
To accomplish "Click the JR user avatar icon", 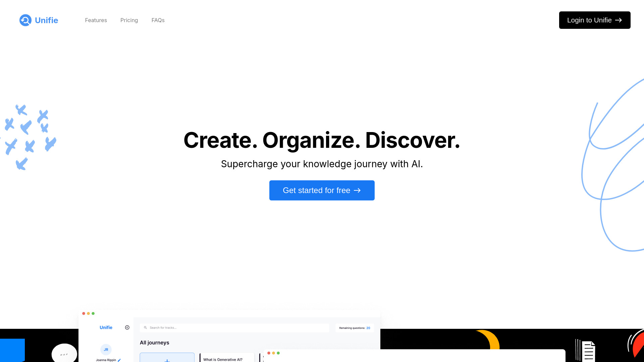I will click(106, 349).
